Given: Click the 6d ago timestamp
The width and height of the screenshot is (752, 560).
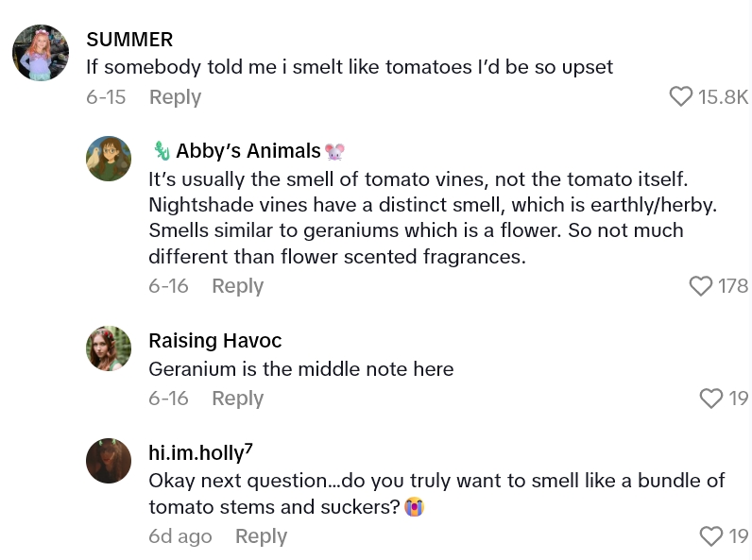Looking at the screenshot, I should tap(180, 536).
